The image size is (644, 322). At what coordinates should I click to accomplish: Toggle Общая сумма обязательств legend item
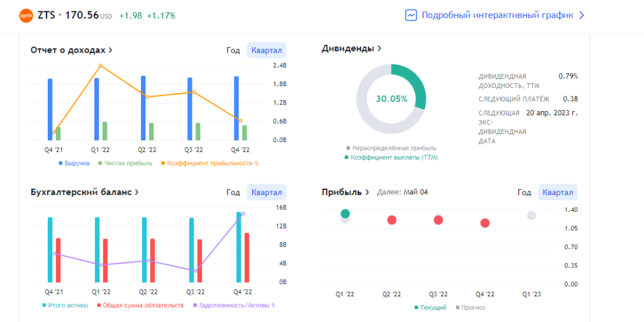tap(140, 306)
